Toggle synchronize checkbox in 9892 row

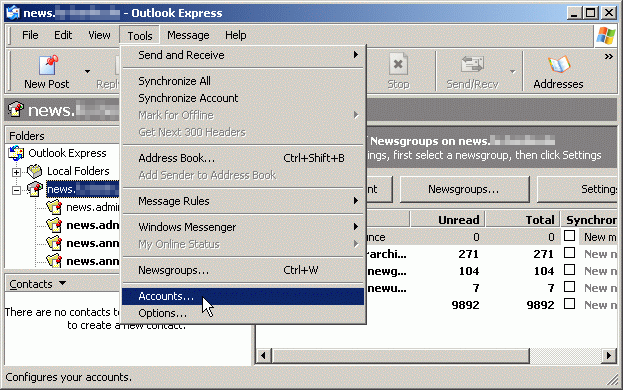(569, 304)
